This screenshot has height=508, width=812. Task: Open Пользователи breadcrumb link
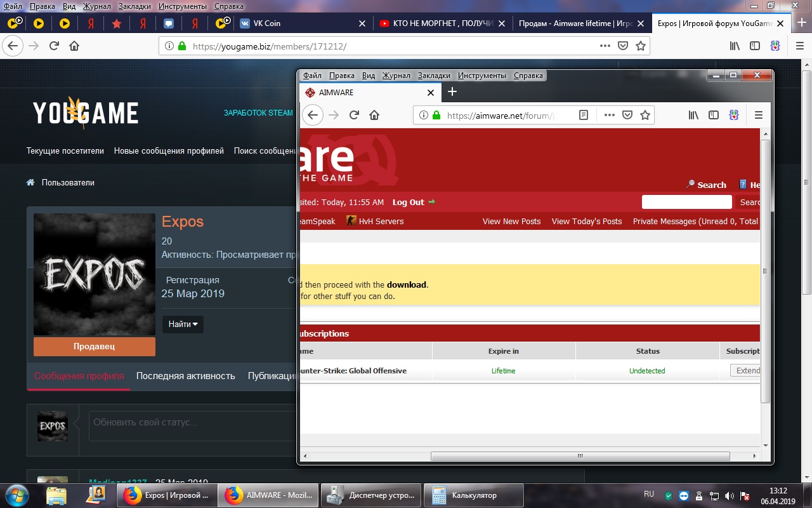(68, 182)
